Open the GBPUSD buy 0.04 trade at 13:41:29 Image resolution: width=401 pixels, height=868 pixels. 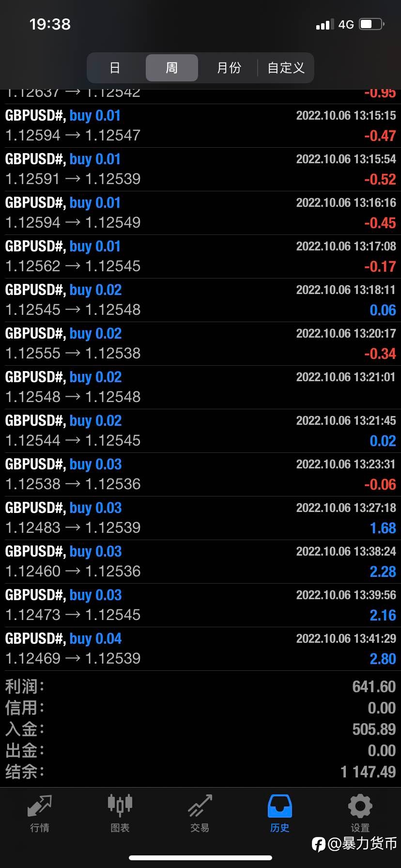click(x=200, y=649)
